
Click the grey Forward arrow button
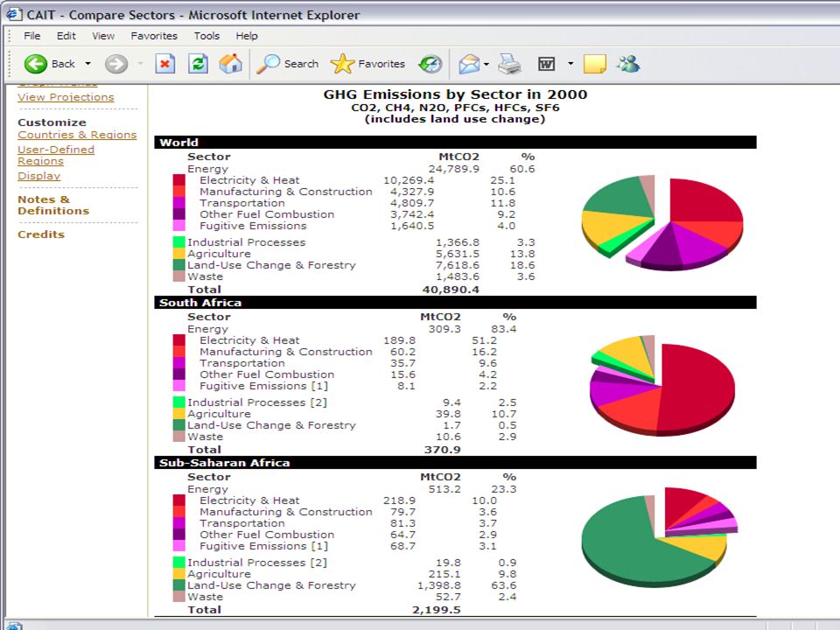tap(116, 64)
